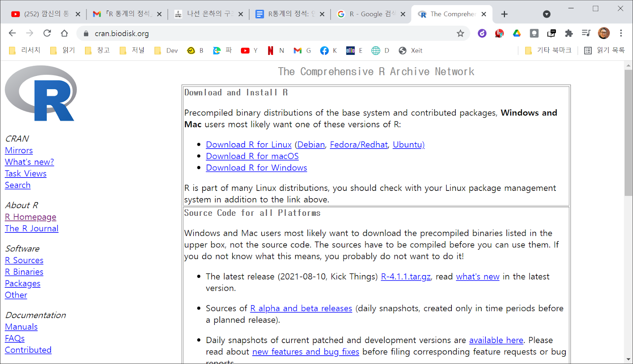Open the browser home page
Image resolution: width=633 pixels, height=364 pixels.
pyautogui.click(x=64, y=33)
